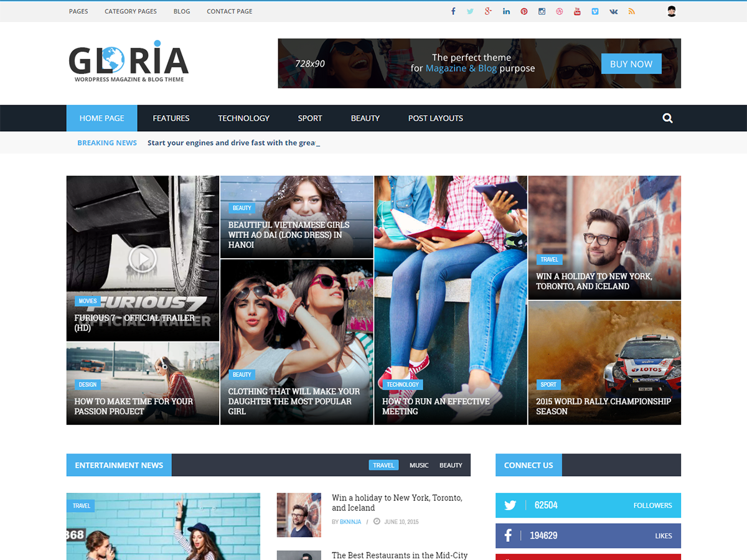Click the Dribbble icon

click(x=560, y=11)
